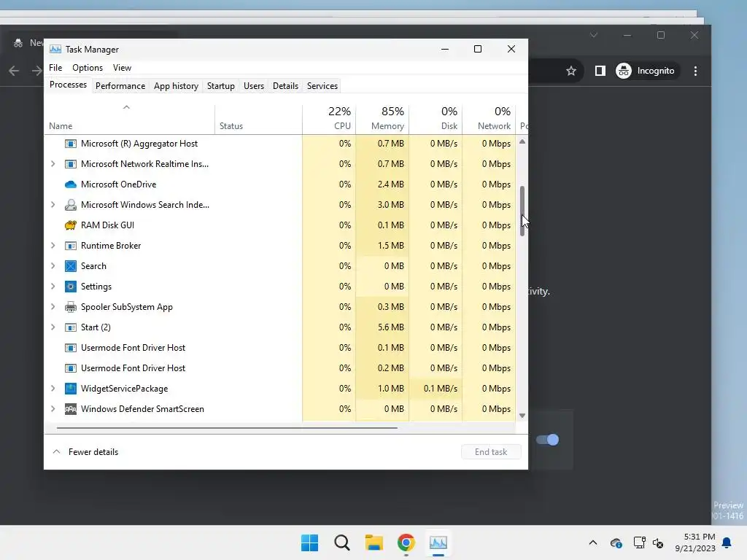Viewport: 747px width, 560px height.
Task: Click the End task button
Action: coord(491,452)
